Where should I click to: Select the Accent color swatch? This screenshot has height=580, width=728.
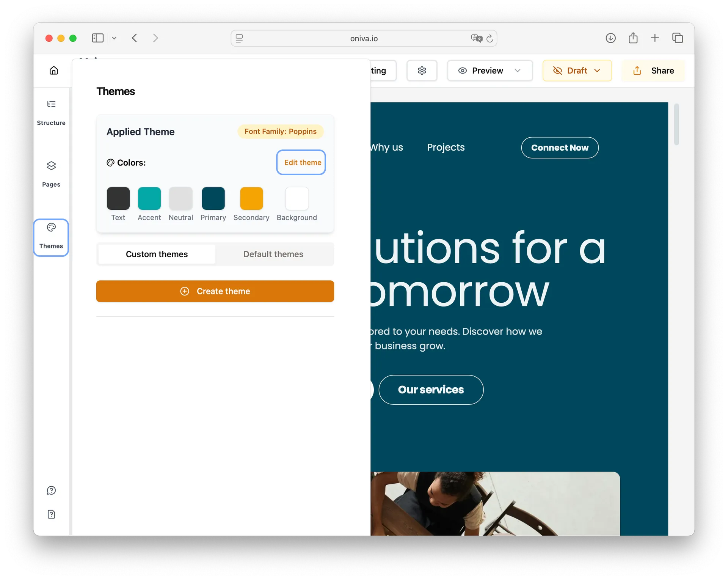[x=149, y=198]
